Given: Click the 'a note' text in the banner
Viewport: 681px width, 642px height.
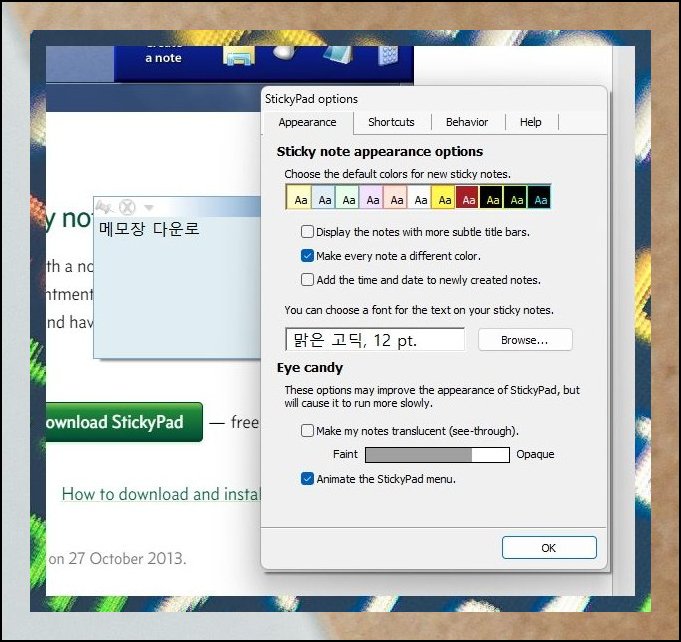Looking at the screenshot, I should pyautogui.click(x=163, y=58).
